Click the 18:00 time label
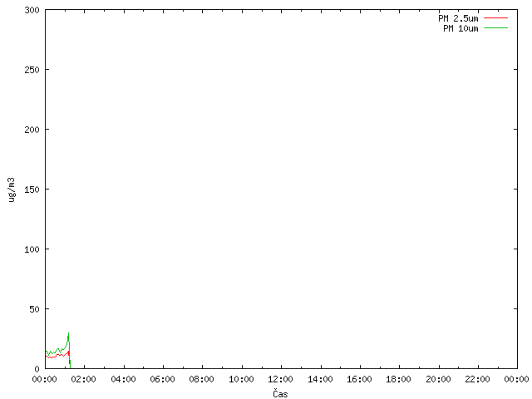The height and width of the screenshot is (399, 532). (399, 379)
